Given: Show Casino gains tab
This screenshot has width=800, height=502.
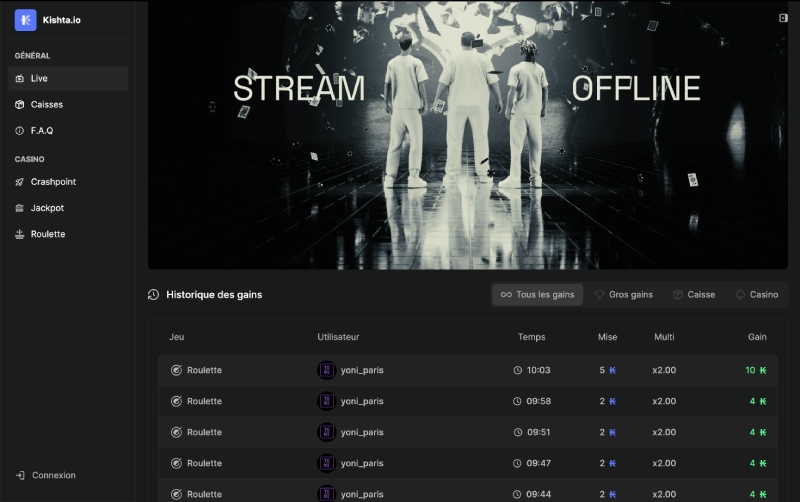Looking at the screenshot, I should (757, 294).
